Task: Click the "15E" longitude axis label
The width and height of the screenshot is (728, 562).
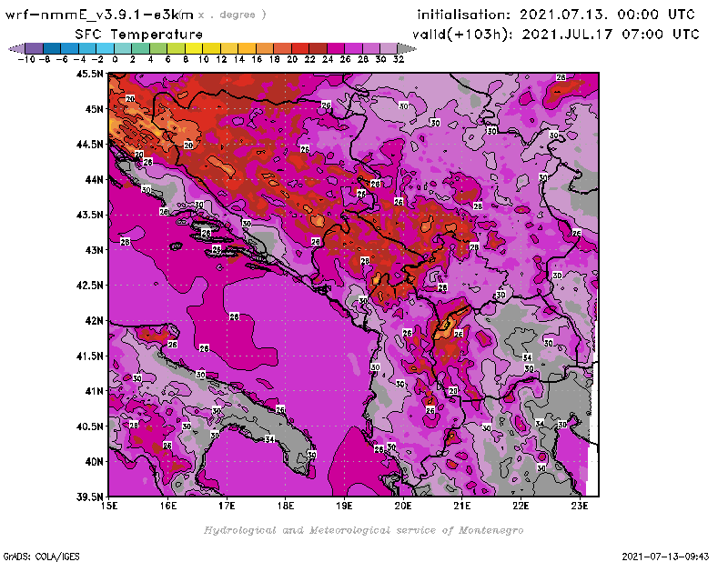Action: [x=109, y=506]
